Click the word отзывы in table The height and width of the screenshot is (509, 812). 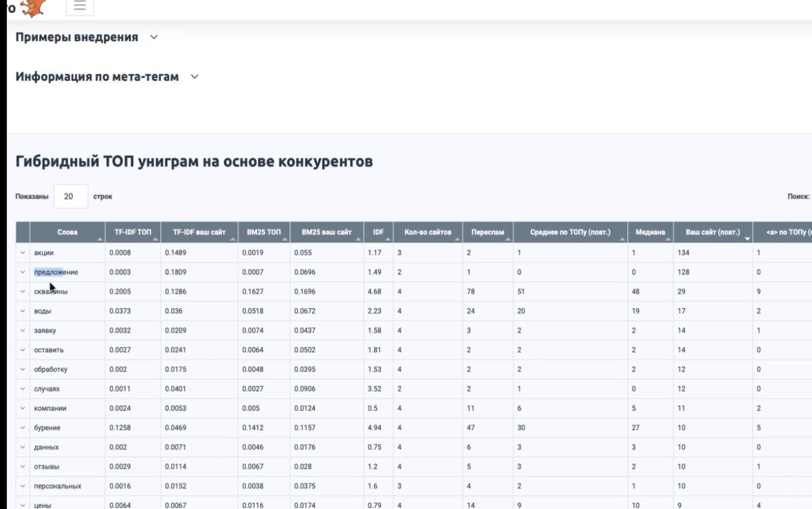[46, 467]
